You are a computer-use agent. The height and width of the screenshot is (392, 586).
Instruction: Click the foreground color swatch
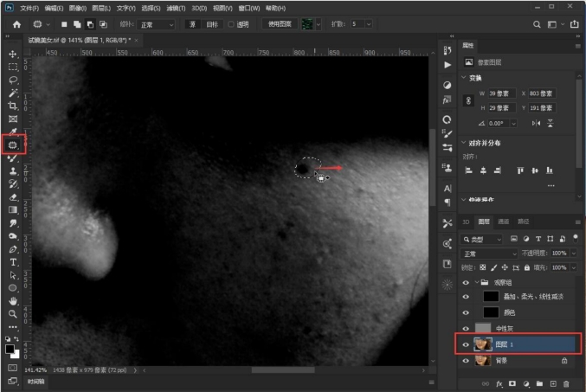point(10,350)
